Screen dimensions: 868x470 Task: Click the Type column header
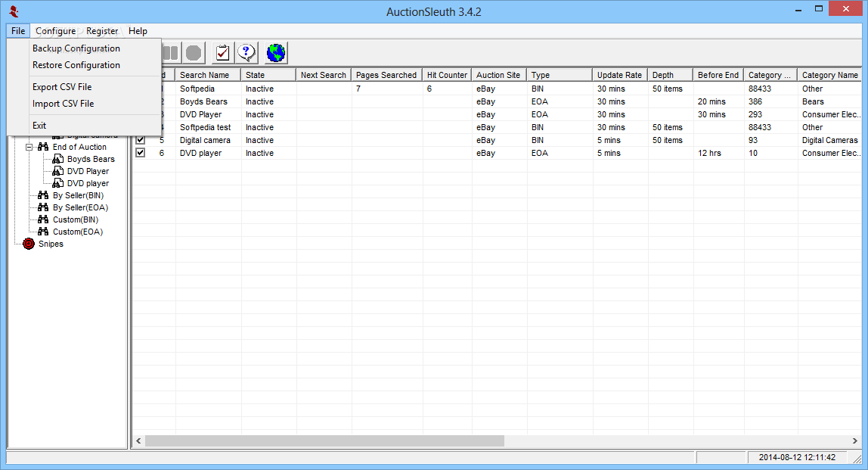pyautogui.click(x=559, y=75)
